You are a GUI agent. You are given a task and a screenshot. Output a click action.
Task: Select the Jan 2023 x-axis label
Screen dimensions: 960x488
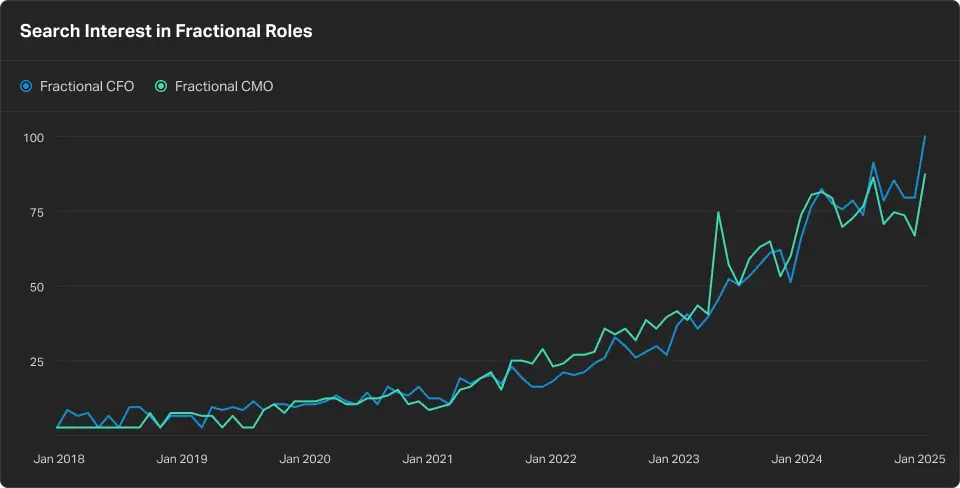tap(674, 460)
